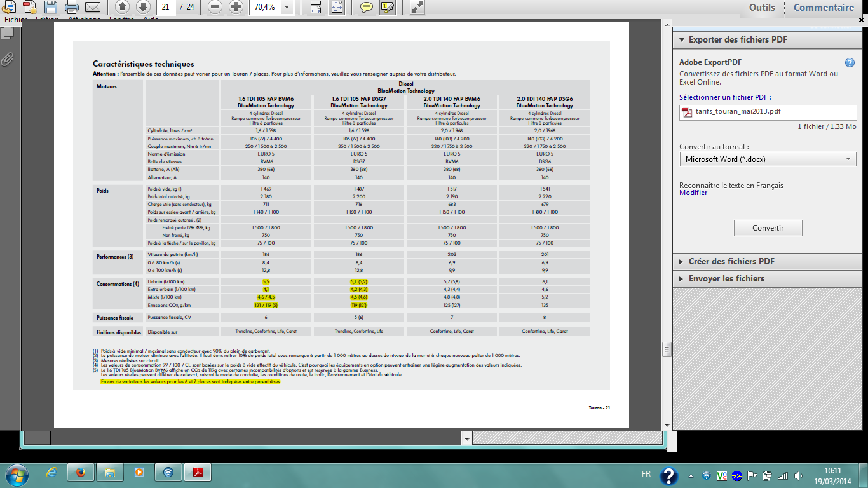Open Windows Explorer folder in taskbar
Image resolution: width=868 pixels, height=488 pixels.
click(x=109, y=473)
